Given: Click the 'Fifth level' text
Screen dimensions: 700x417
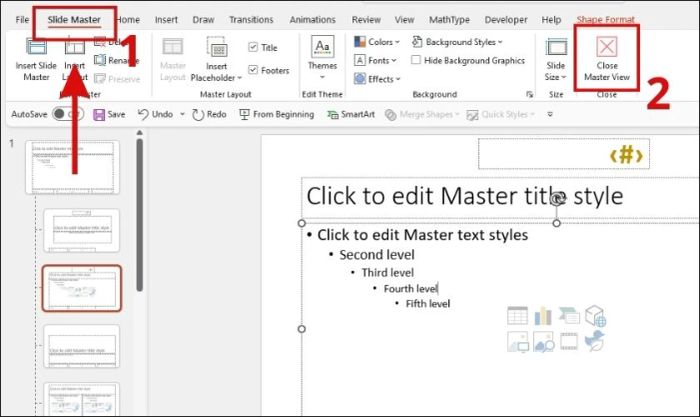Looking at the screenshot, I should [428, 304].
